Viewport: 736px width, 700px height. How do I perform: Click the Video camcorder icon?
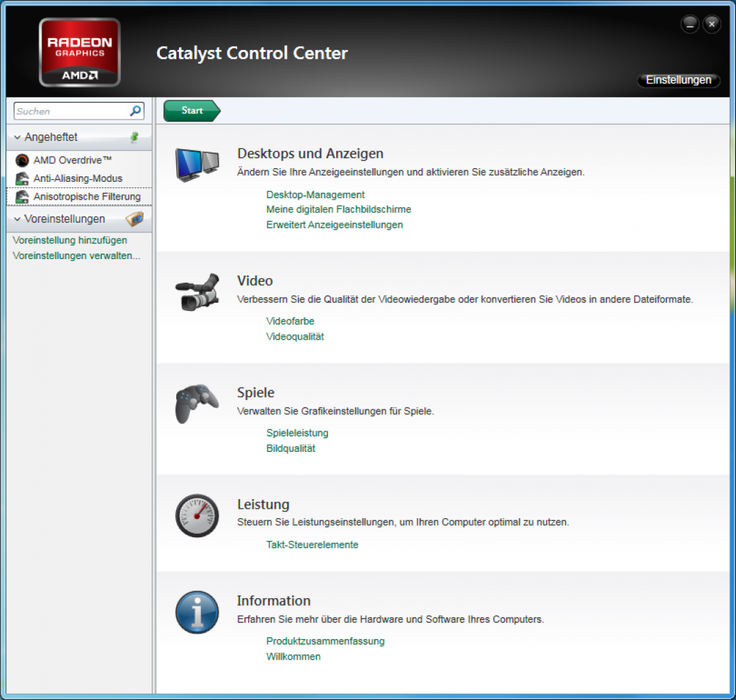click(197, 291)
